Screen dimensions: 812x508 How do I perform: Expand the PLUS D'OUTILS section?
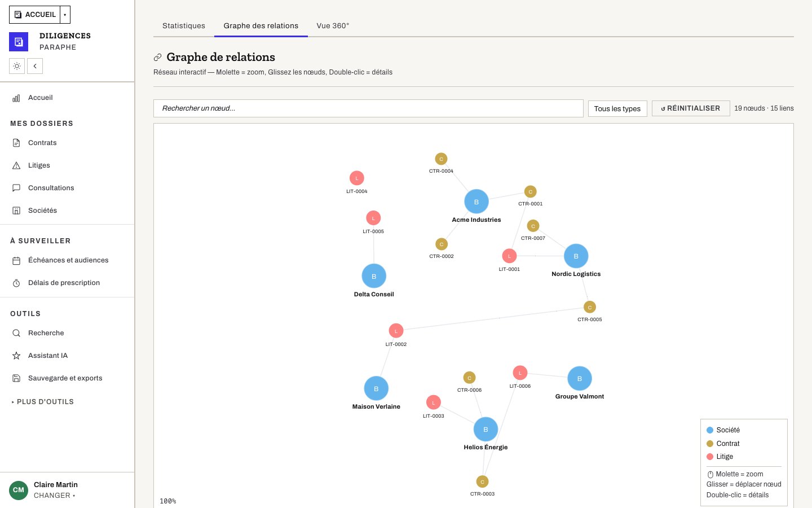click(43, 402)
